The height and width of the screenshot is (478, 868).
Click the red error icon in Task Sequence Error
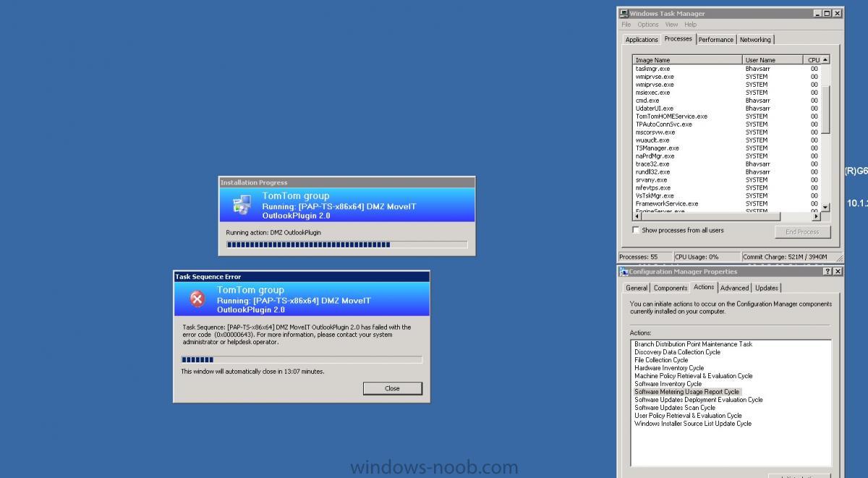pyautogui.click(x=197, y=298)
